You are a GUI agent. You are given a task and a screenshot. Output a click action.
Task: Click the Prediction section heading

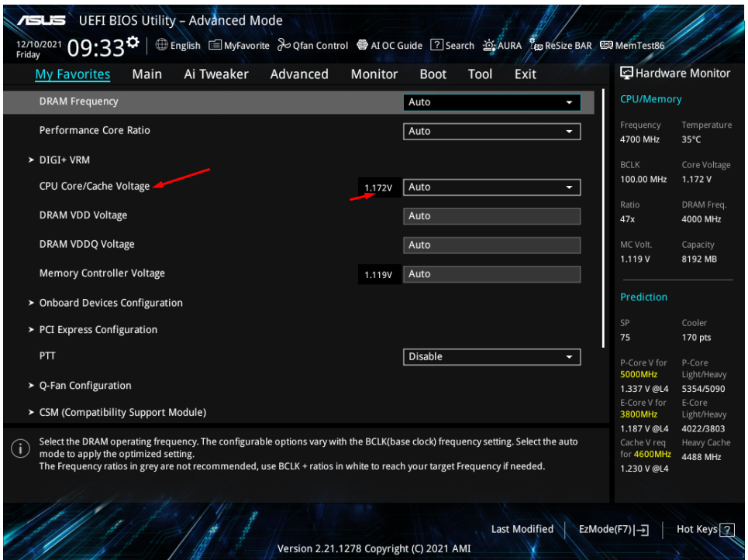coord(643,297)
